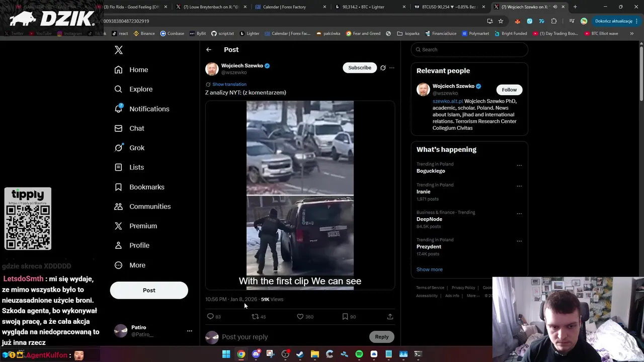Open Spotify from the taskbar
This screenshot has height=362, width=644.
(359, 354)
